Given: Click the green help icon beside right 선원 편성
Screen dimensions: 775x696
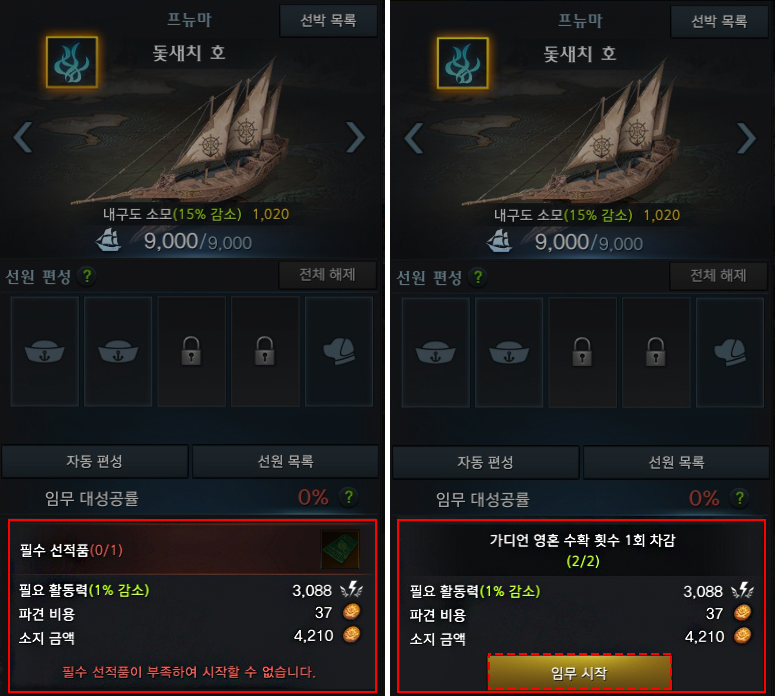Looking at the screenshot, I should point(478,277).
